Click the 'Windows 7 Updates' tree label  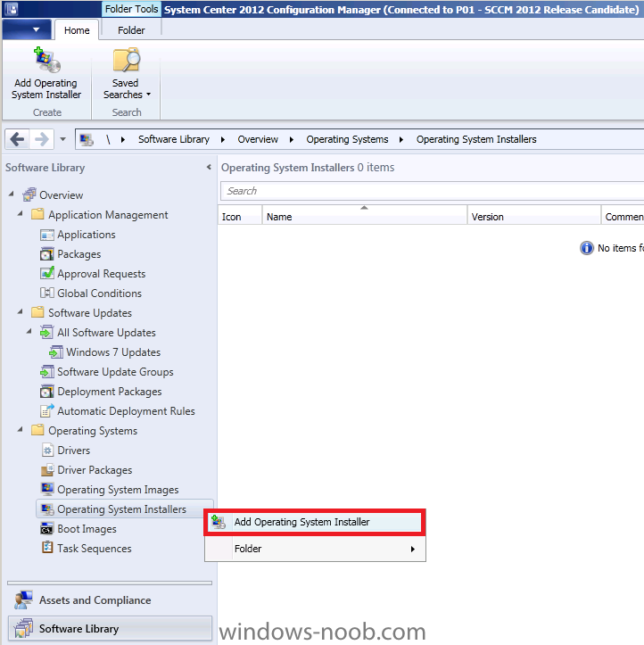point(113,352)
